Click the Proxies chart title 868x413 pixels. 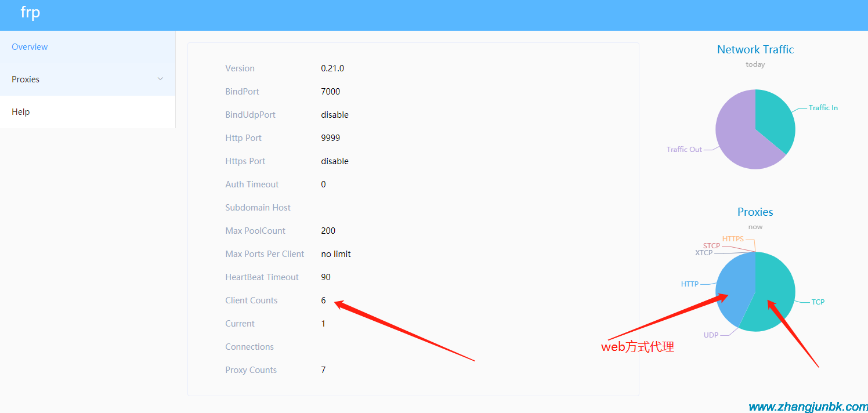point(755,212)
